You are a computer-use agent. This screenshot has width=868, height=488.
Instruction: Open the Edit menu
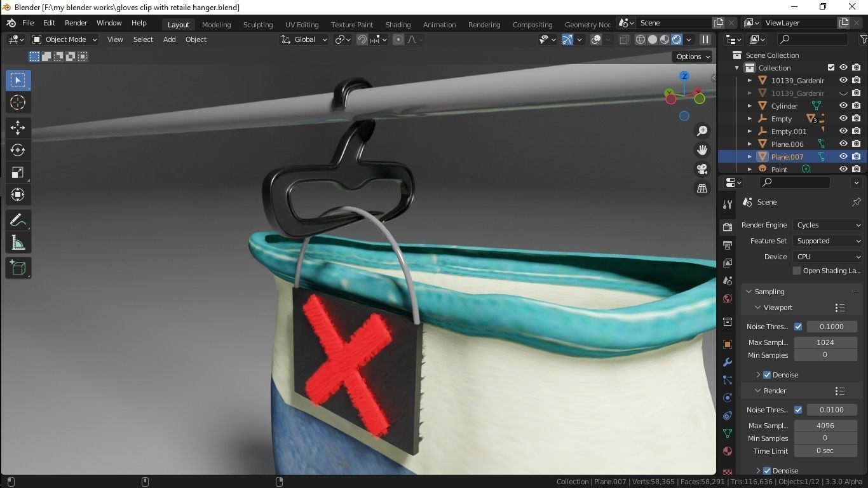click(x=49, y=23)
